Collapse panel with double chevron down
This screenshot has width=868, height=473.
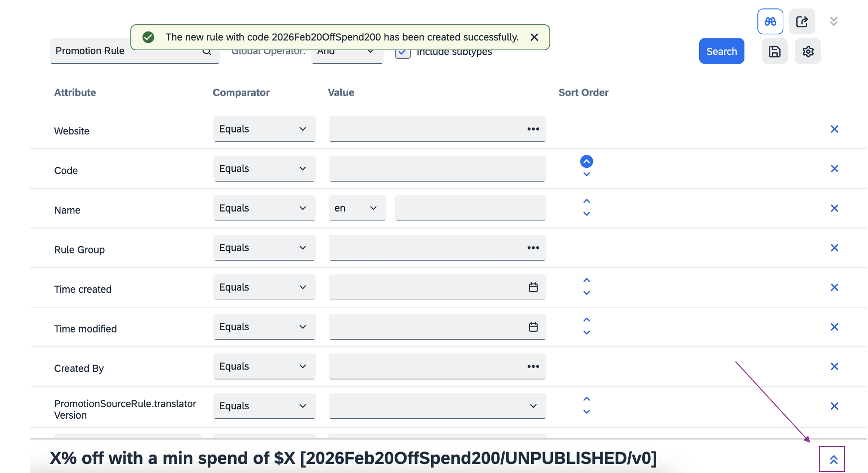[x=834, y=21]
